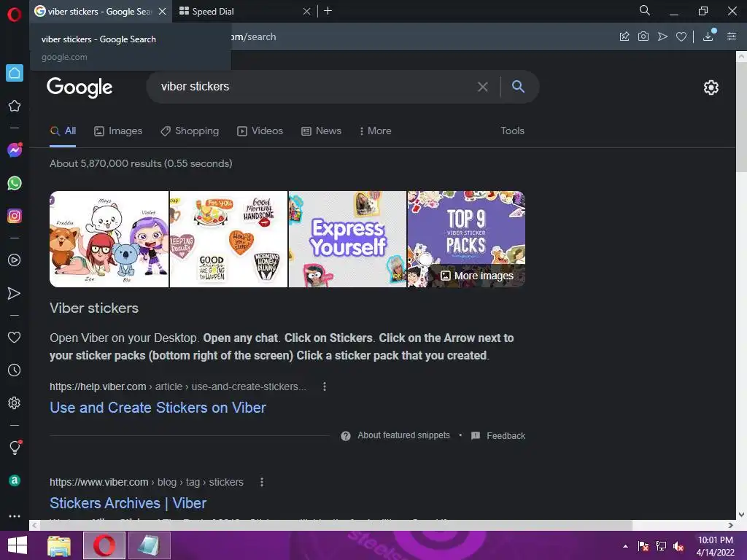Open My Flow arrow in sidebar
The image size is (747, 560).
pos(15,293)
